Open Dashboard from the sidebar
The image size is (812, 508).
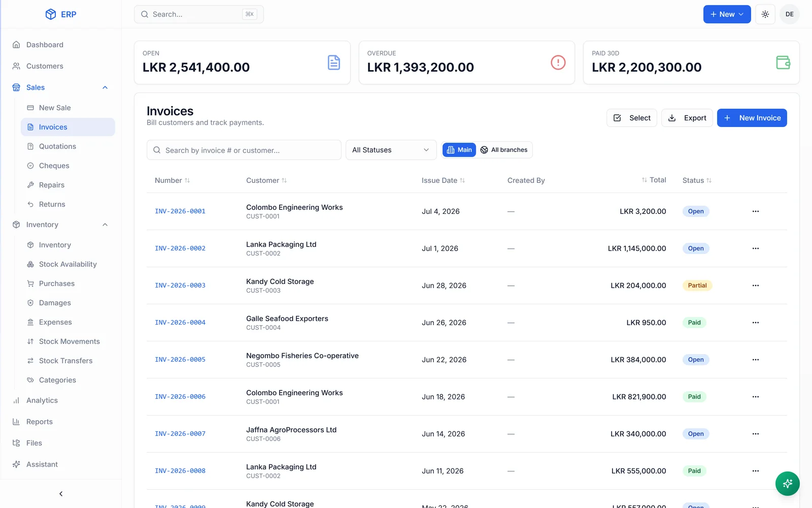tap(61, 45)
